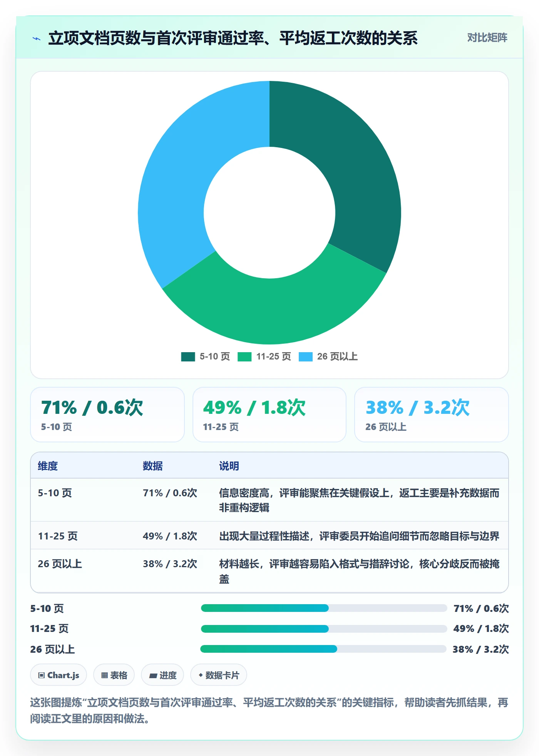This screenshot has height=756, width=539.
Task: Select the table data cell 49% / 1.8次
Action: pyautogui.click(x=170, y=536)
